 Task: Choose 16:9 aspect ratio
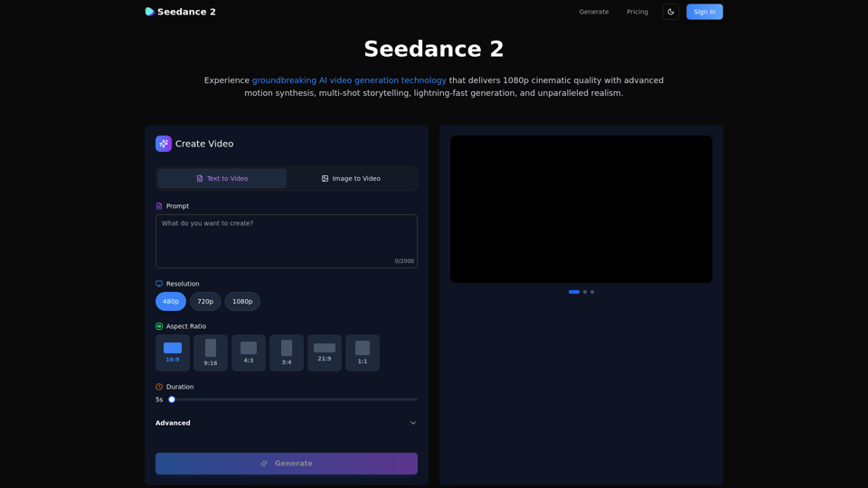tap(173, 352)
